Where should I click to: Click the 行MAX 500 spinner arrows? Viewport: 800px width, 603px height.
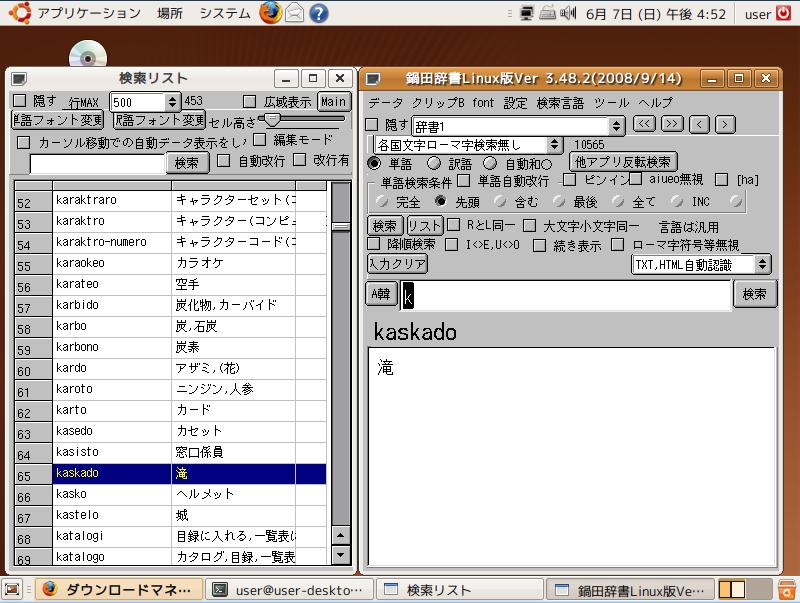point(173,103)
